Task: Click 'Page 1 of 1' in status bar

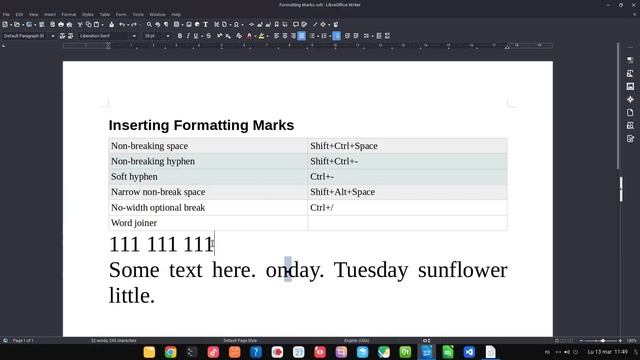Action: coord(23,340)
